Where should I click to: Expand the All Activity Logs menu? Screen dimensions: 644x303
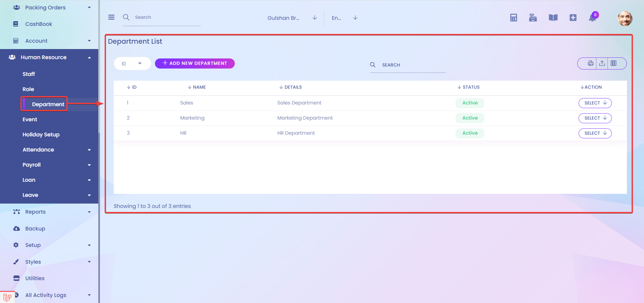click(x=89, y=295)
